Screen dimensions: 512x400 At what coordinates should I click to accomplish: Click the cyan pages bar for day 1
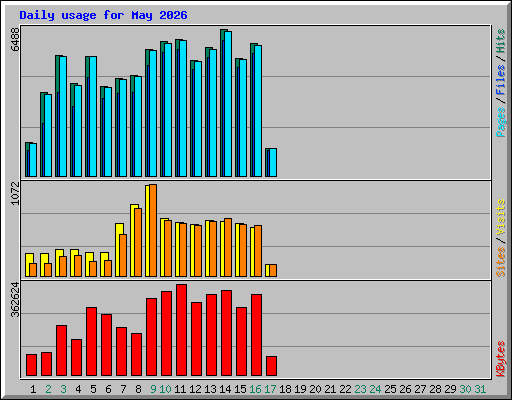click(33, 160)
